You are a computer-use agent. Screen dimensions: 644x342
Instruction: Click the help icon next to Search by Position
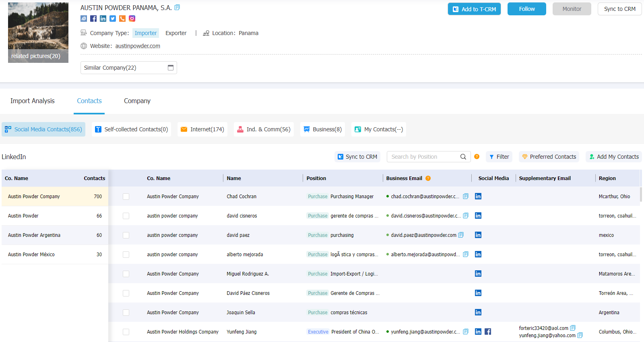pyautogui.click(x=477, y=157)
